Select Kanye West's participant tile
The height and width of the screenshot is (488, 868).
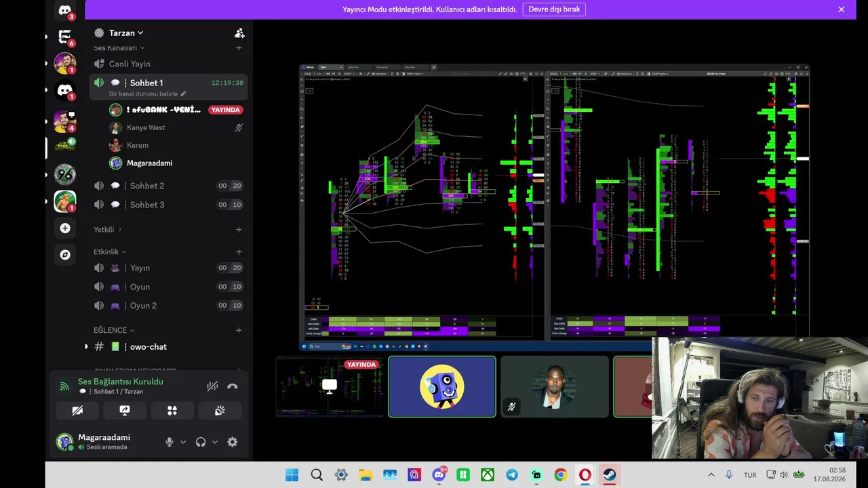pyautogui.click(x=555, y=386)
